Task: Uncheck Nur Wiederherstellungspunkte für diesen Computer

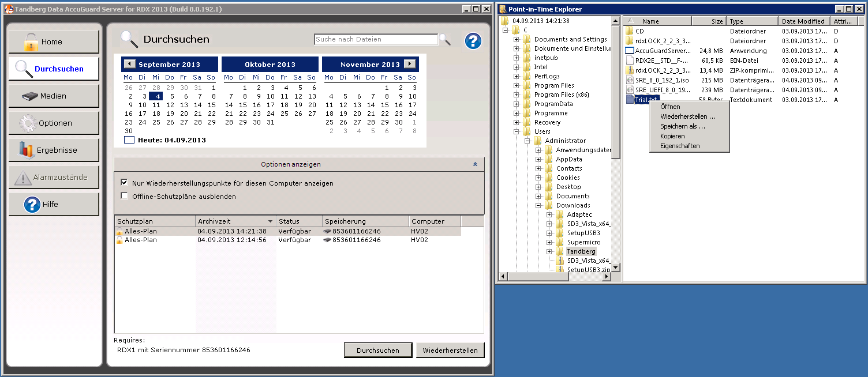Action: [x=124, y=183]
